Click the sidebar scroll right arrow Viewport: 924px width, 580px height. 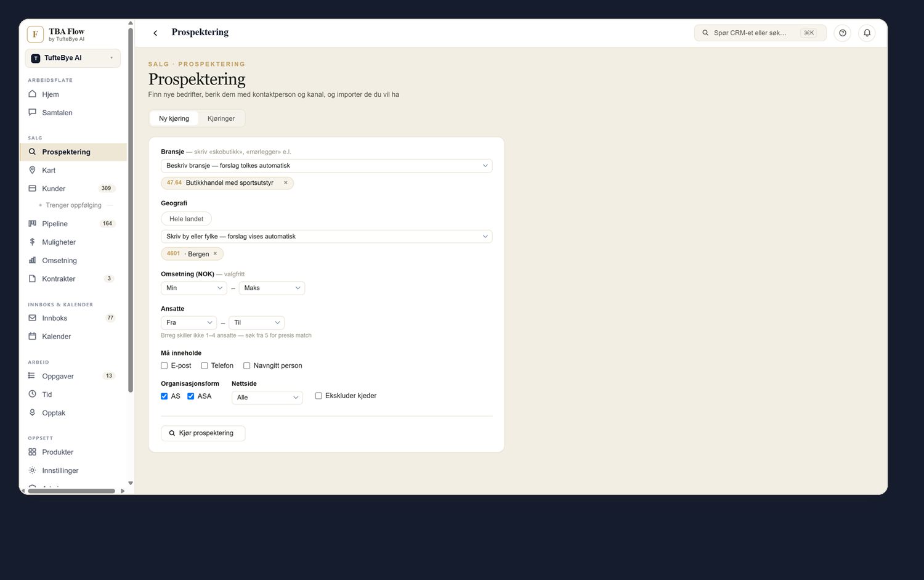(123, 491)
